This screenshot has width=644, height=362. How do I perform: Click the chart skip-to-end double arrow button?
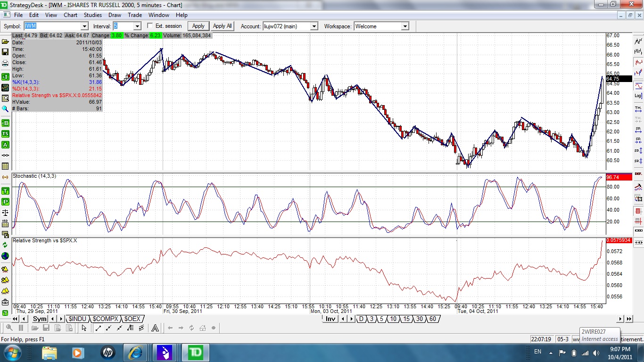(x=629, y=319)
